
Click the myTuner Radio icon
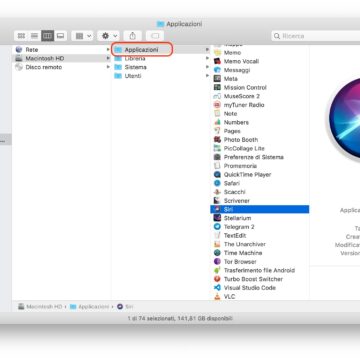(x=217, y=105)
